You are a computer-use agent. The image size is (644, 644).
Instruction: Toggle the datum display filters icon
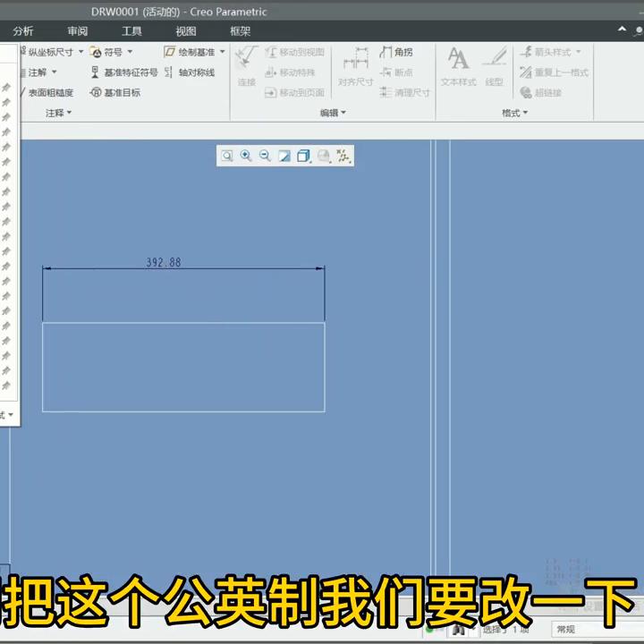click(343, 156)
